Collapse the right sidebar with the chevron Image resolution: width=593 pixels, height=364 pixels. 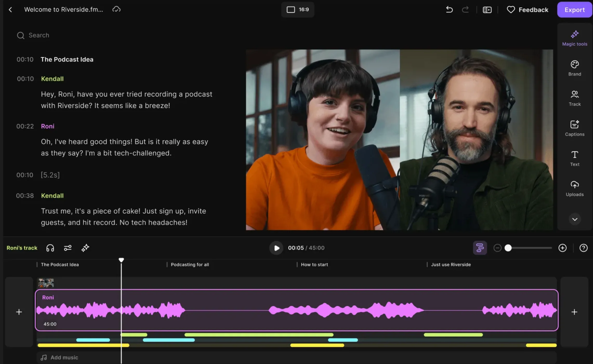click(575, 219)
